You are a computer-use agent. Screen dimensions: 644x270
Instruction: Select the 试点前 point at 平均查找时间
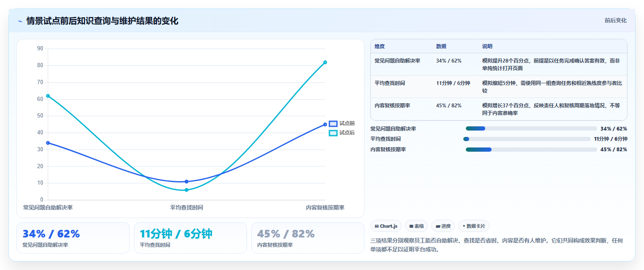coord(186,182)
